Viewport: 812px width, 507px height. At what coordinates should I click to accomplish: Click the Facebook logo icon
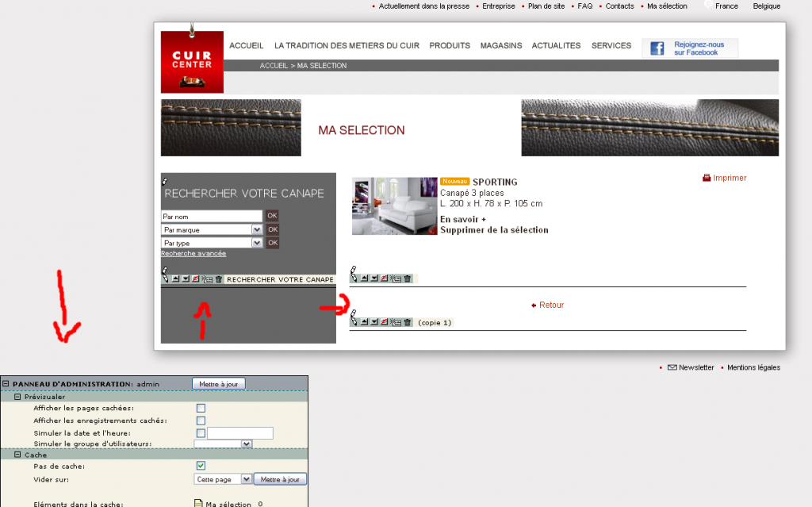(657, 48)
